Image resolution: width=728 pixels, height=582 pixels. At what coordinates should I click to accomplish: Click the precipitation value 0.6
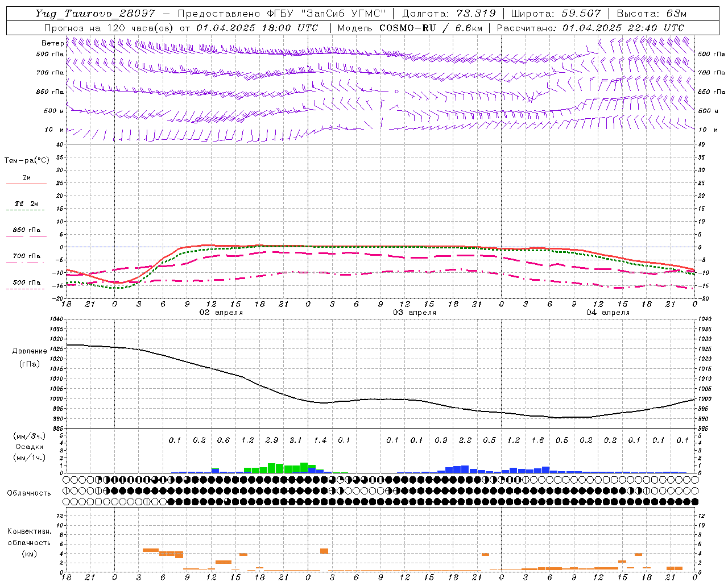pyautogui.click(x=224, y=440)
